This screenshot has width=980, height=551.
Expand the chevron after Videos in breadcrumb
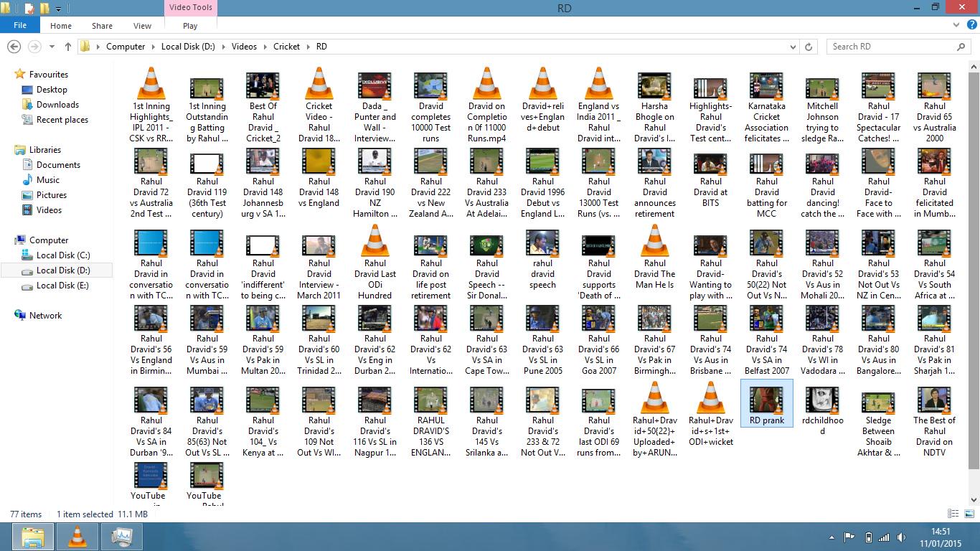point(265,47)
